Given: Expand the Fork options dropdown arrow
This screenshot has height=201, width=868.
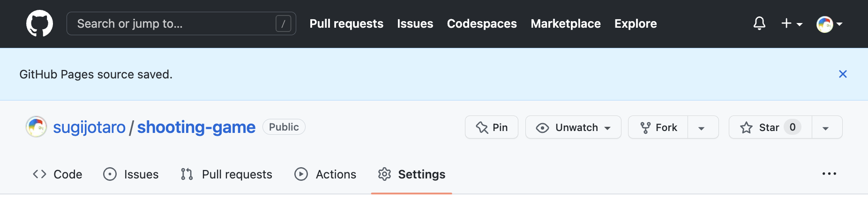Looking at the screenshot, I should [x=702, y=128].
